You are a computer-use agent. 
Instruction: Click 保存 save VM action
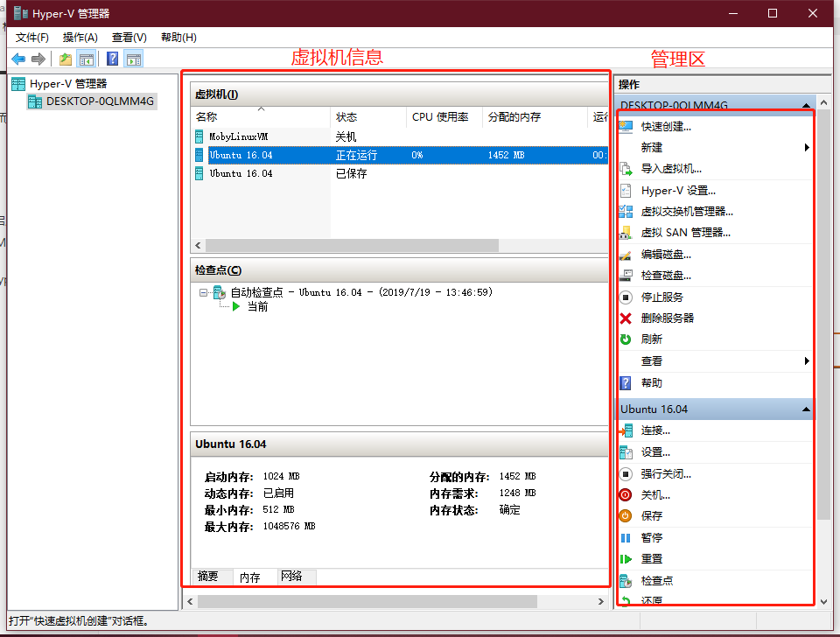[x=651, y=516]
